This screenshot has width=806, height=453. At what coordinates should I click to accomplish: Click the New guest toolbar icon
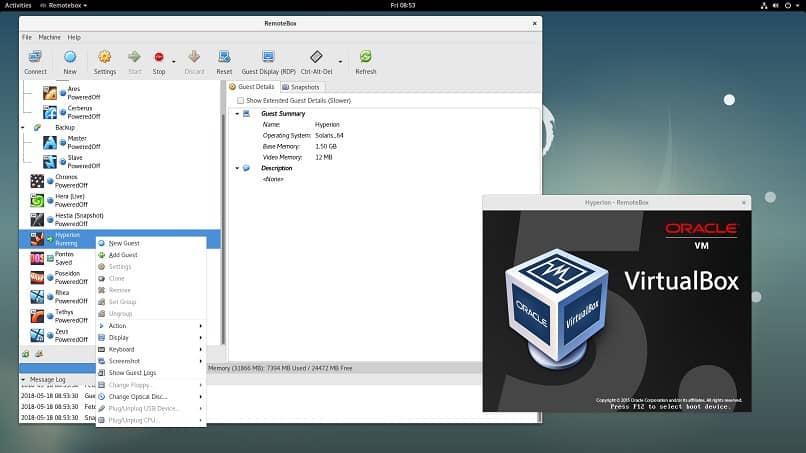point(70,57)
